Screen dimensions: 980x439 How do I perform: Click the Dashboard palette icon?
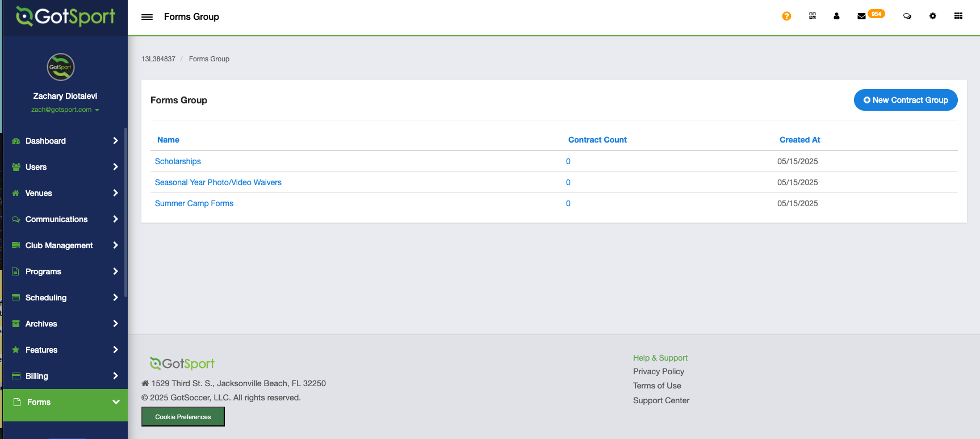[x=16, y=141]
